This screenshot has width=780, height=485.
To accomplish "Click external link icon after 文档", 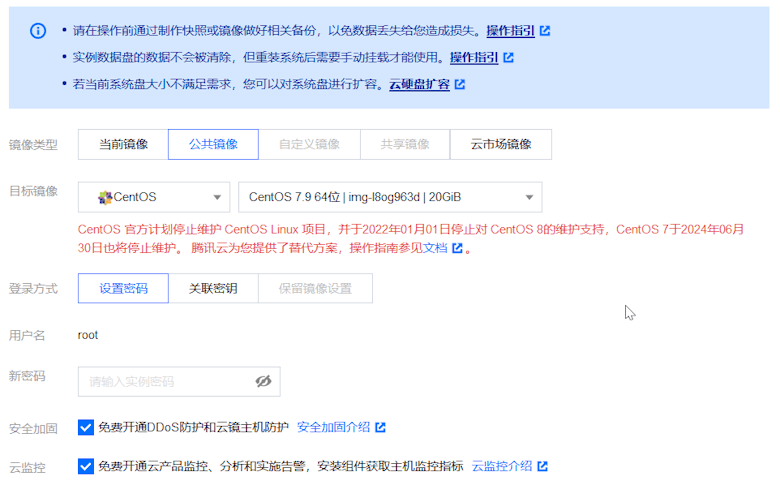I will click(457, 248).
